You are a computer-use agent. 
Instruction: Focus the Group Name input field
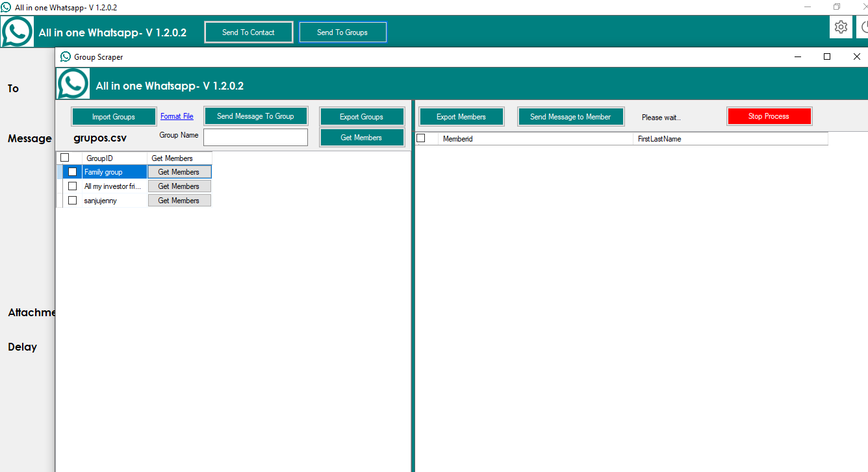point(255,137)
